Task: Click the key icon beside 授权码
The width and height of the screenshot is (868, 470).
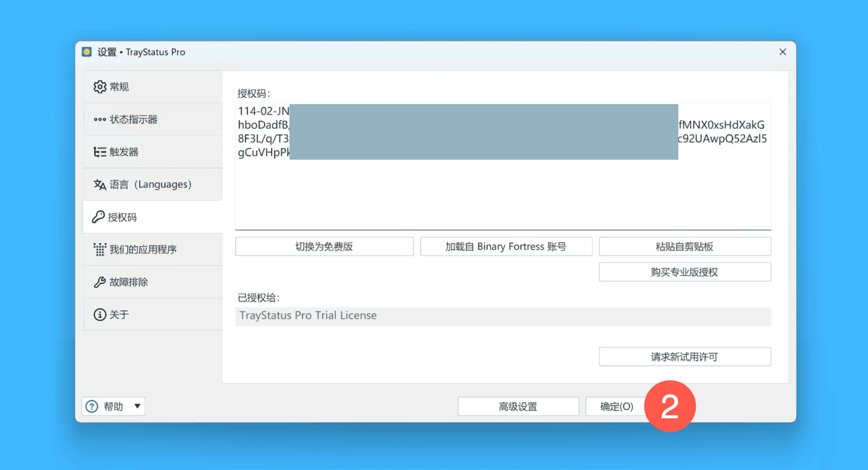Action: (99, 217)
